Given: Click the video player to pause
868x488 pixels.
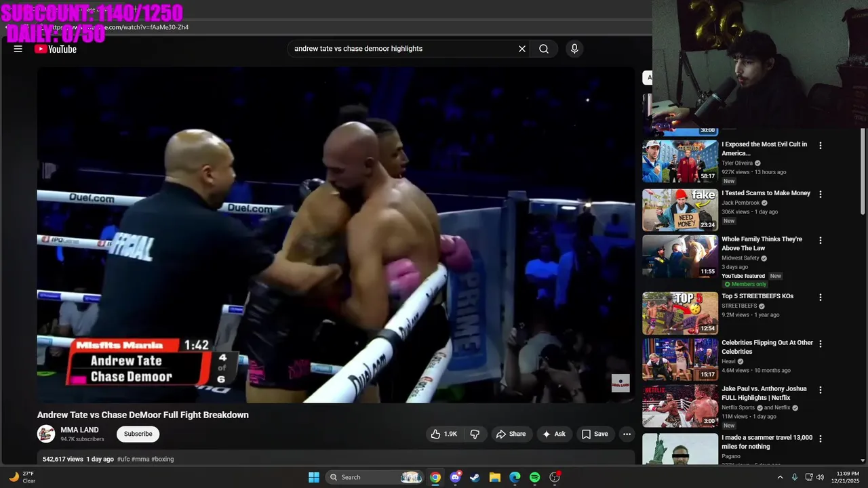Looking at the screenshot, I should pyautogui.click(x=336, y=235).
